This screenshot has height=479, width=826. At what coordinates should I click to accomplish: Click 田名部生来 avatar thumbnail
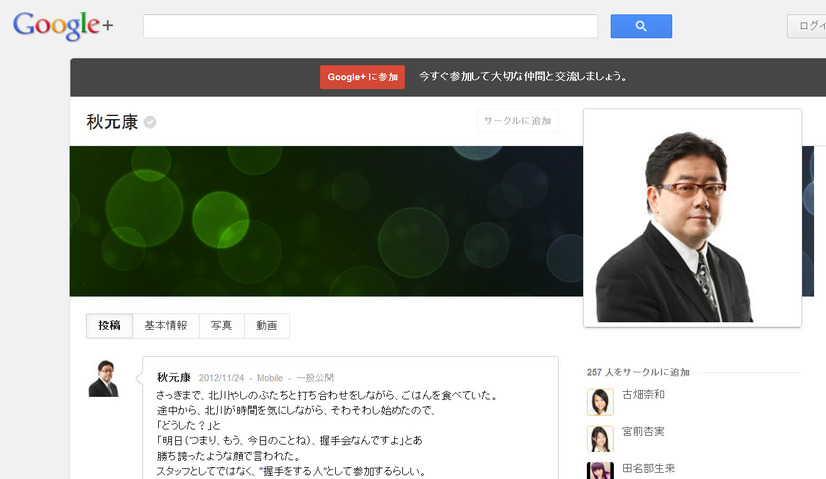[600, 471]
